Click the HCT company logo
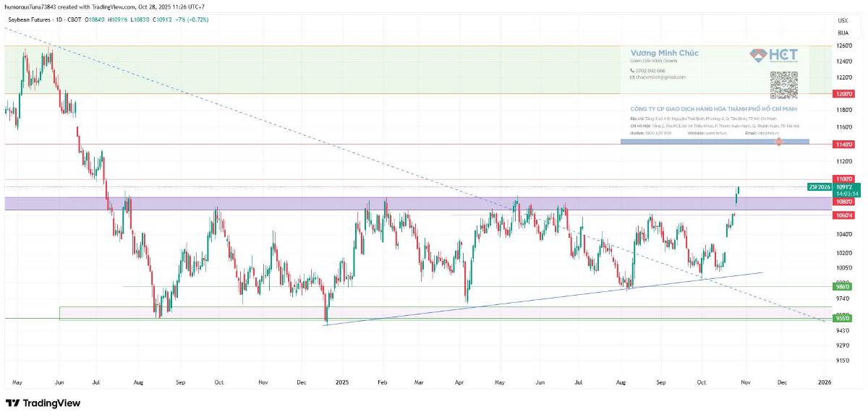Viewport: 868px width, 417px height. pos(774,56)
